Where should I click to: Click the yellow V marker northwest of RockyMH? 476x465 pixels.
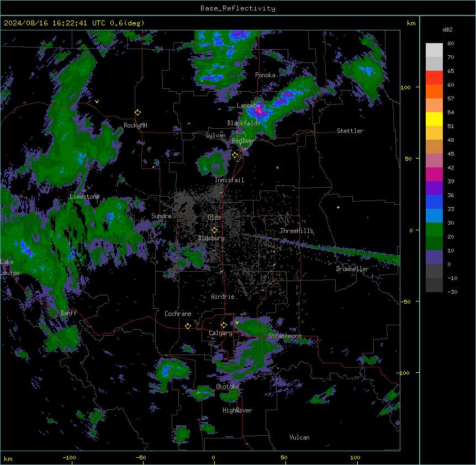pos(97,102)
